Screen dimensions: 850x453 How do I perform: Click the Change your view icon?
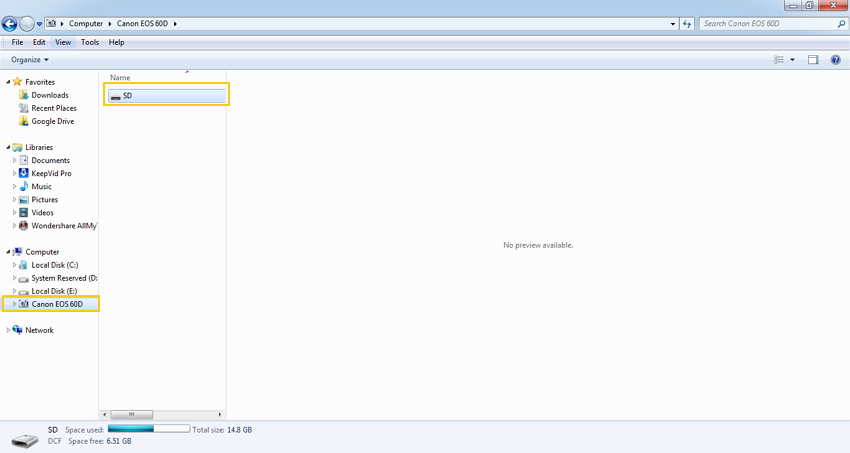779,60
